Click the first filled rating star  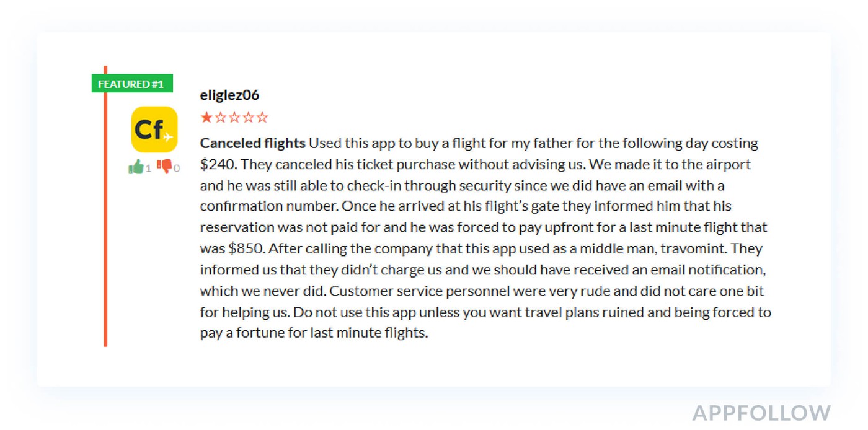[x=206, y=117]
